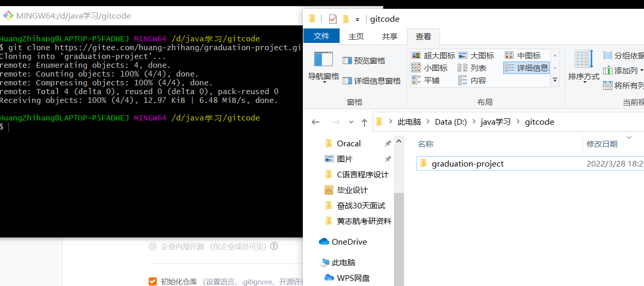Select WPS网盘 in the navigation pane
The height and width of the screenshot is (286, 644).
tap(353, 278)
